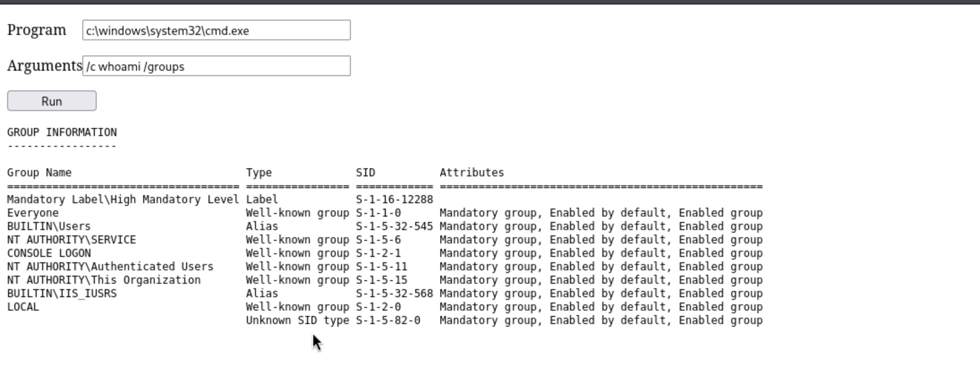Click the Program label text
This screenshot has height=367, width=980.
pos(37,30)
